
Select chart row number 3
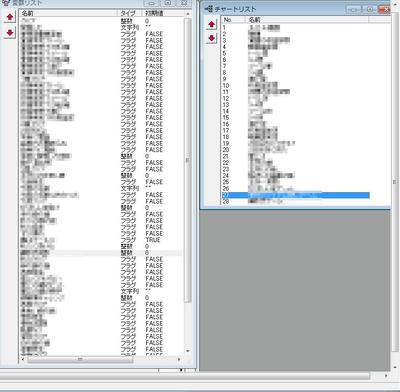295,40
